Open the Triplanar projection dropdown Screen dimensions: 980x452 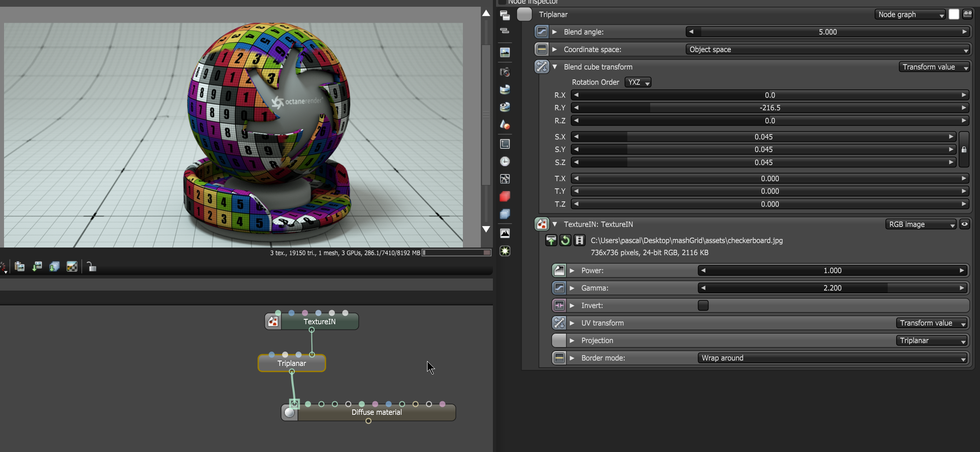pyautogui.click(x=932, y=340)
